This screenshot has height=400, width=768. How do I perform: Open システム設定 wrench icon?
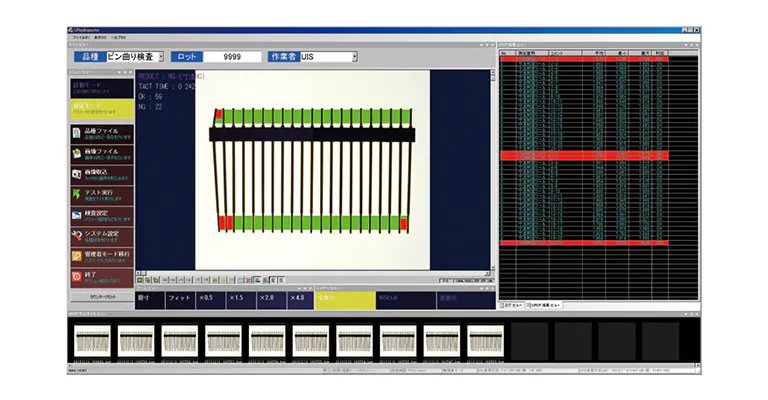[x=78, y=235]
